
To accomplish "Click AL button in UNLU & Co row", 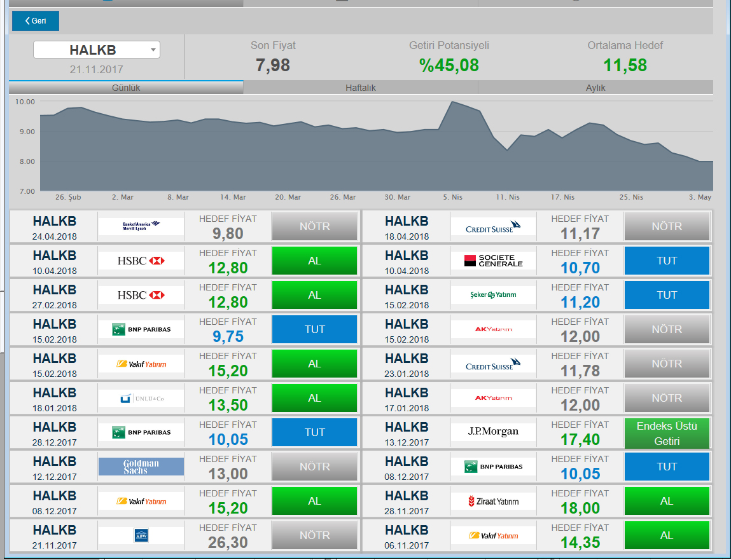I will click(315, 399).
